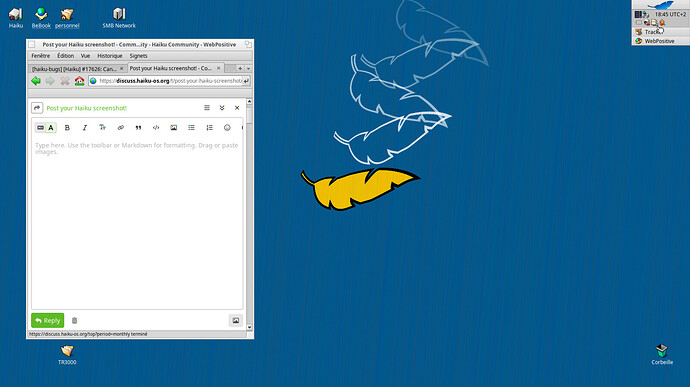Image resolution: width=690 pixels, height=387 pixels.
Task: Open the Historique menu
Action: click(110, 56)
